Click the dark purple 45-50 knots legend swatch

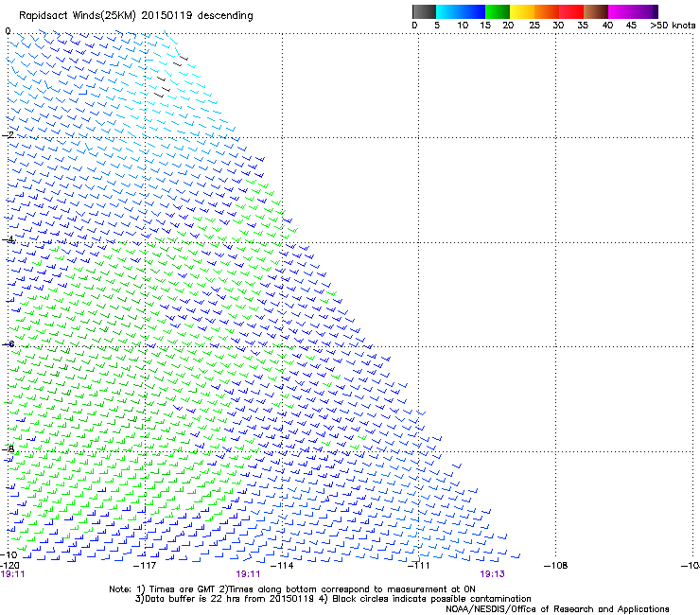click(x=645, y=11)
